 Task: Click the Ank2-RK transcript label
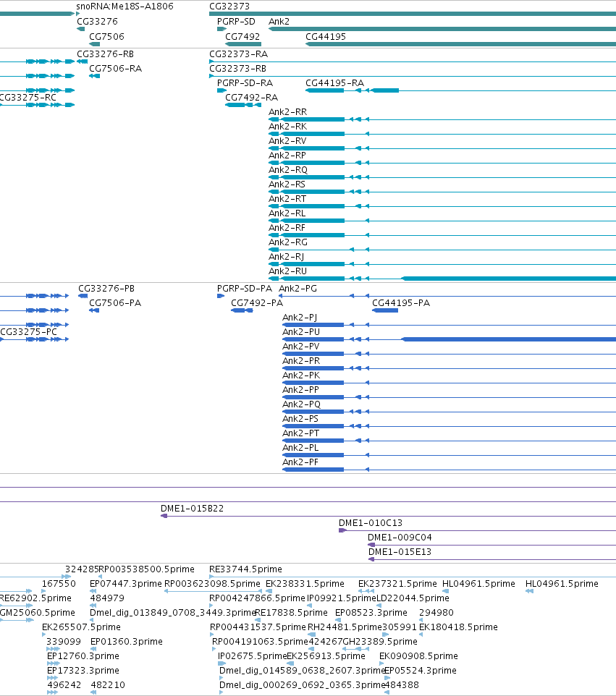[x=288, y=127]
